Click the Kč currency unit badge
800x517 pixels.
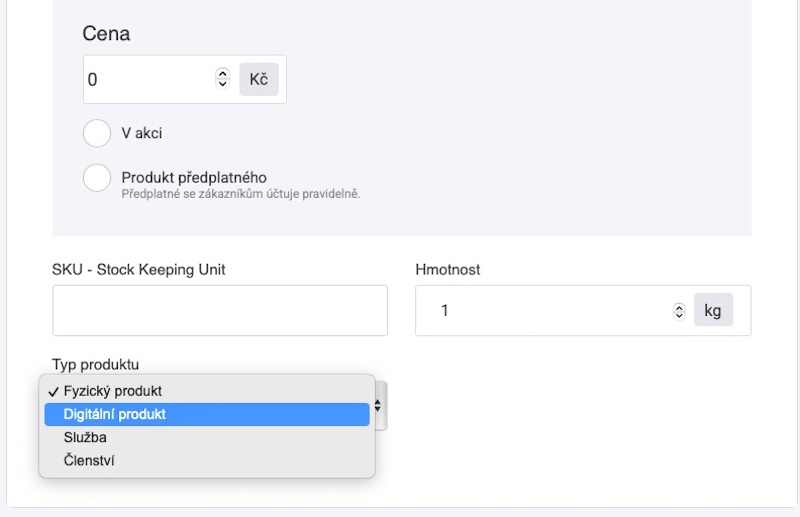coord(259,79)
